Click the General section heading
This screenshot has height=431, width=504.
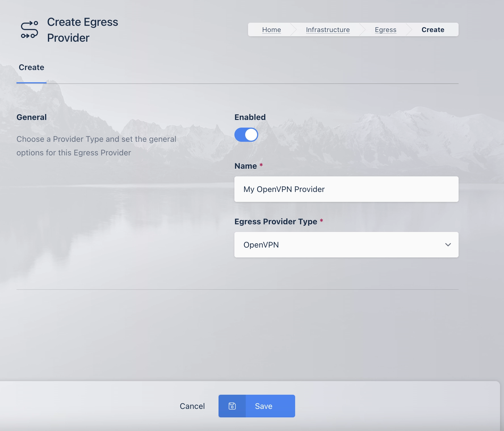click(x=31, y=117)
